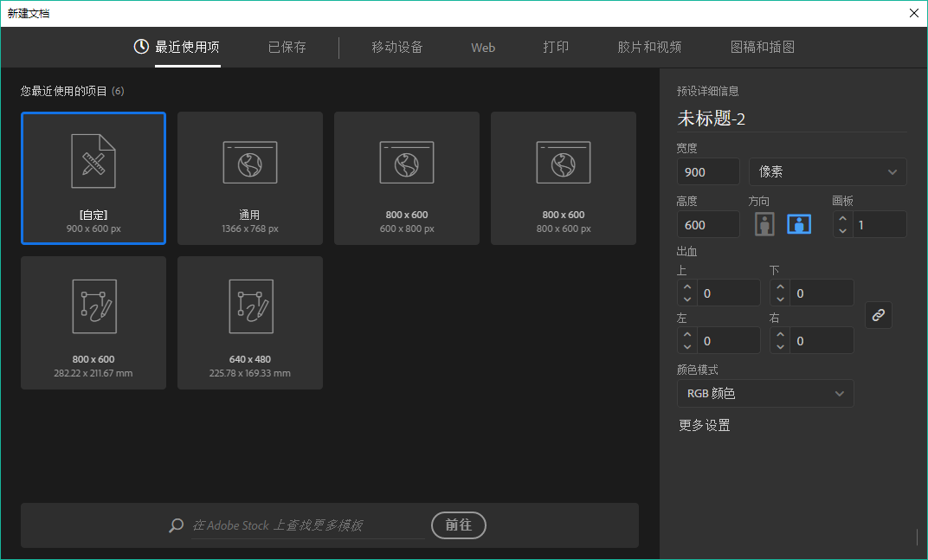The height and width of the screenshot is (560, 928).
Task: Open the 像素 units dropdown
Action: tap(828, 171)
